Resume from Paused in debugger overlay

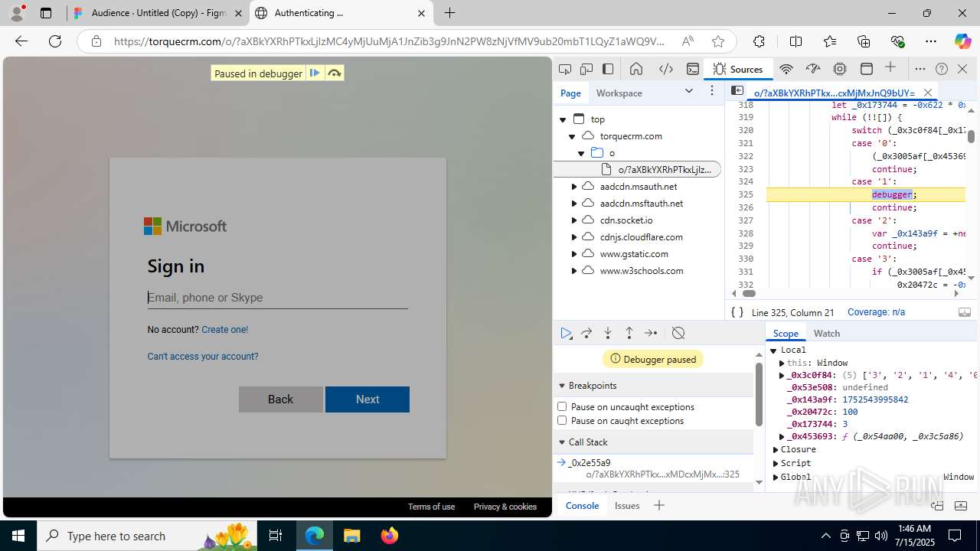(315, 73)
